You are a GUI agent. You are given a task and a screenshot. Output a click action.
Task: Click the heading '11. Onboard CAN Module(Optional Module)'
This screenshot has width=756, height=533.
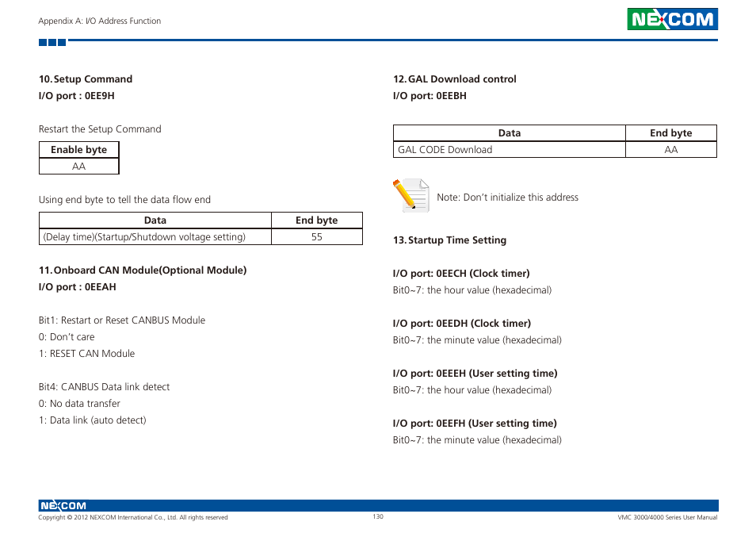pos(143,270)
